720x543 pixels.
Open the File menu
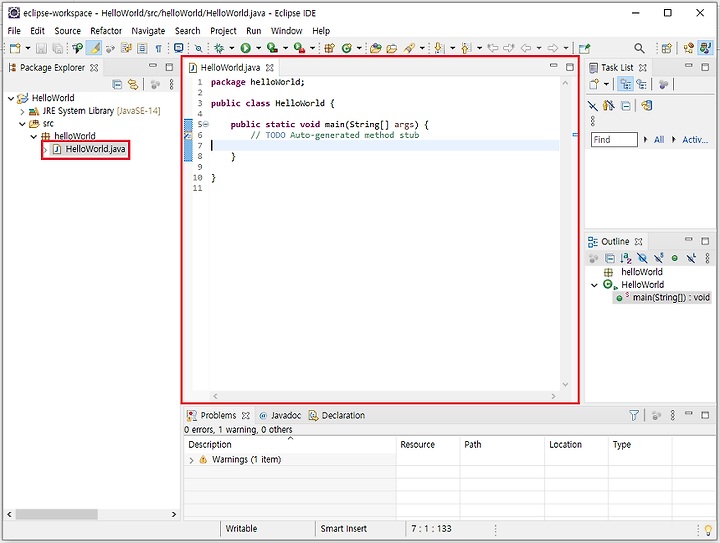point(14,31)
